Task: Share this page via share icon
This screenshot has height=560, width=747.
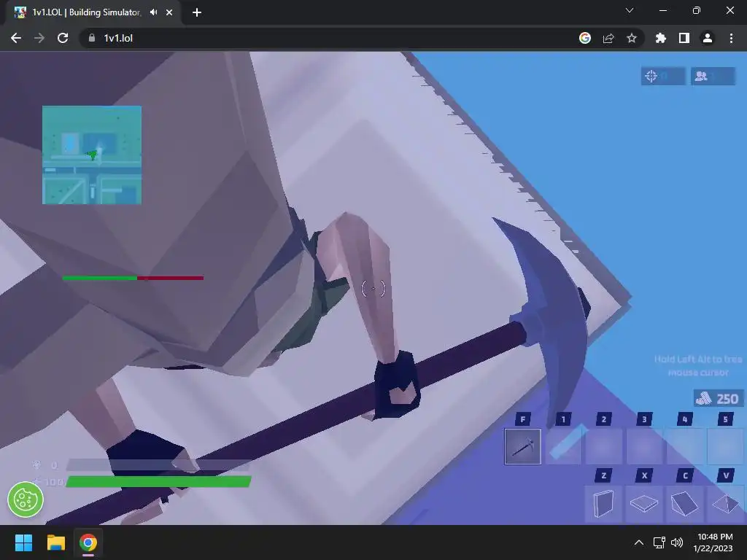Action: (608, 38)
